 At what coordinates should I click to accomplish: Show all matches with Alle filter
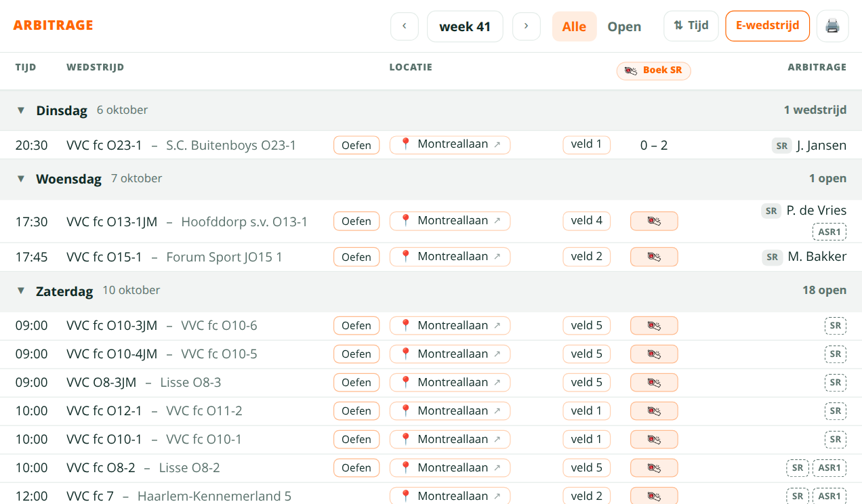click(x=574, y=26)
